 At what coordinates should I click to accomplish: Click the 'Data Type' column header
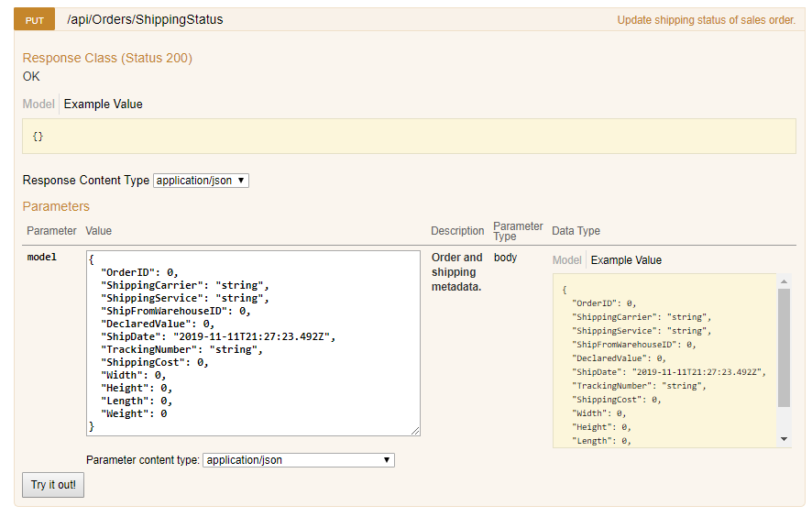click(x=576, y=231)
